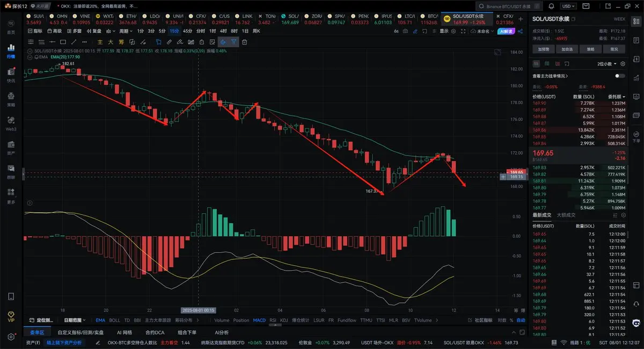Open the candlestick chart type dropdown
The width and height of the screenshot is (644, 349).
[111, 31]
